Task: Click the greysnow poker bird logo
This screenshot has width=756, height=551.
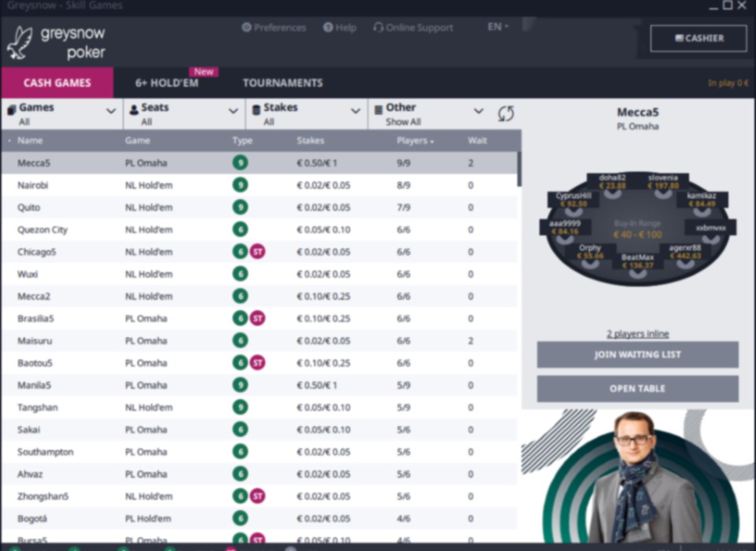Action: (20, 43)
